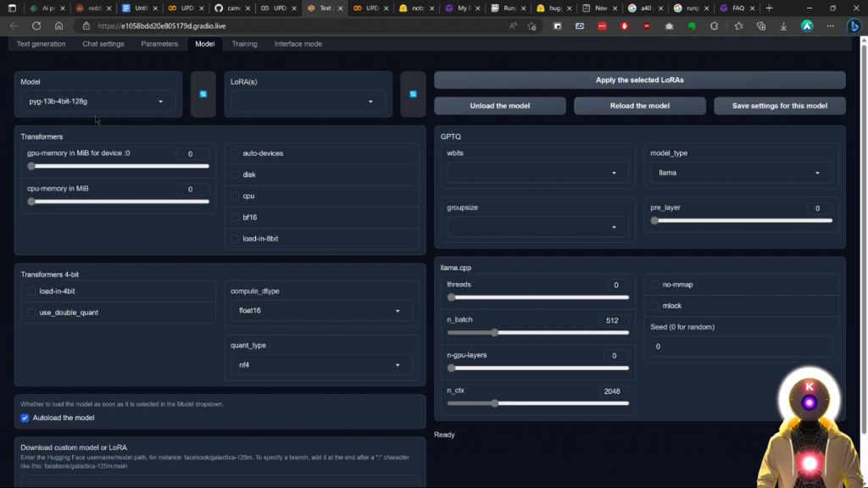Open the quant_type dropdown

[x=320, y=365]
